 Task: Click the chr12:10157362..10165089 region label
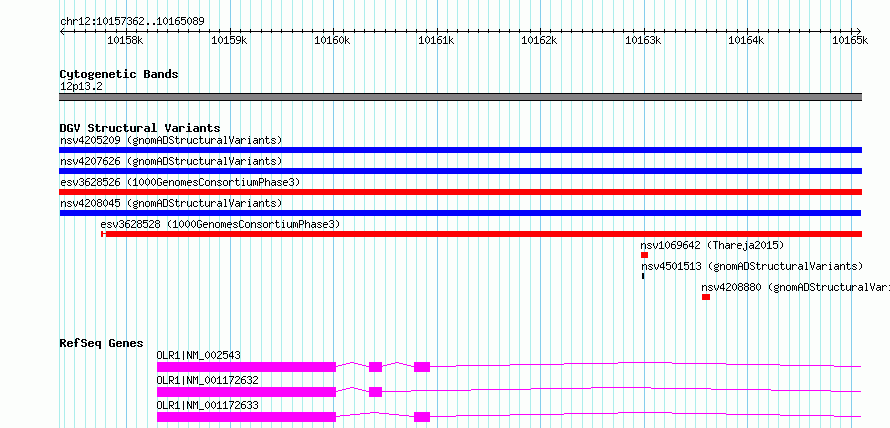[132, 22]
